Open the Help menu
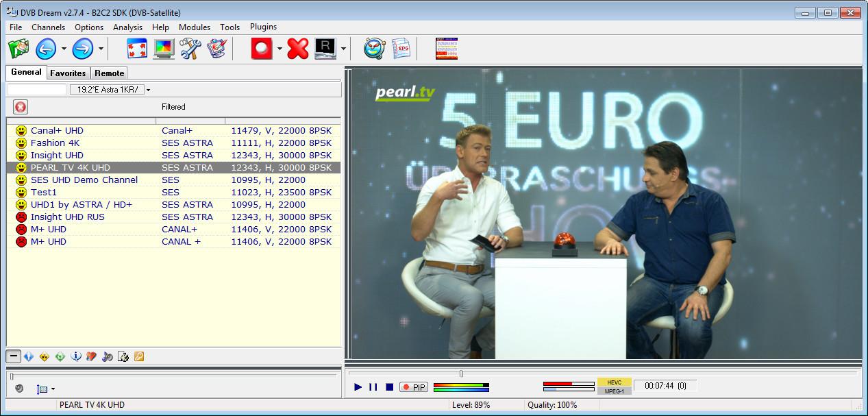 pos(160,27)
